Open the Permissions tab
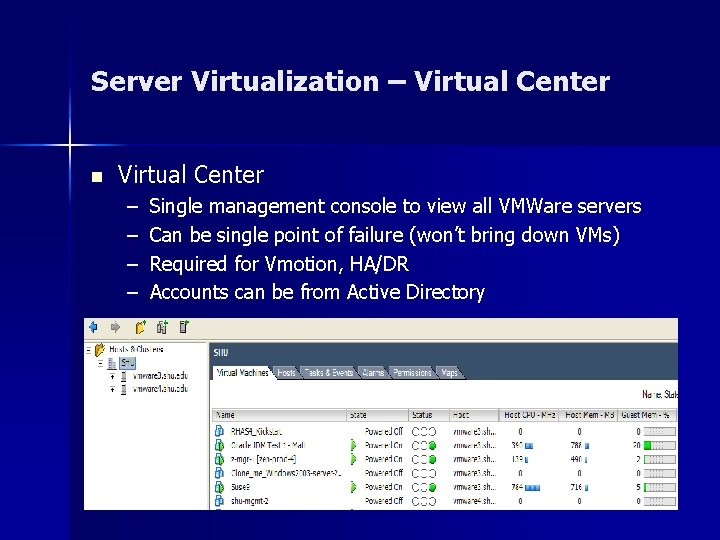The image size is (720, 540). tap(412, 372)
